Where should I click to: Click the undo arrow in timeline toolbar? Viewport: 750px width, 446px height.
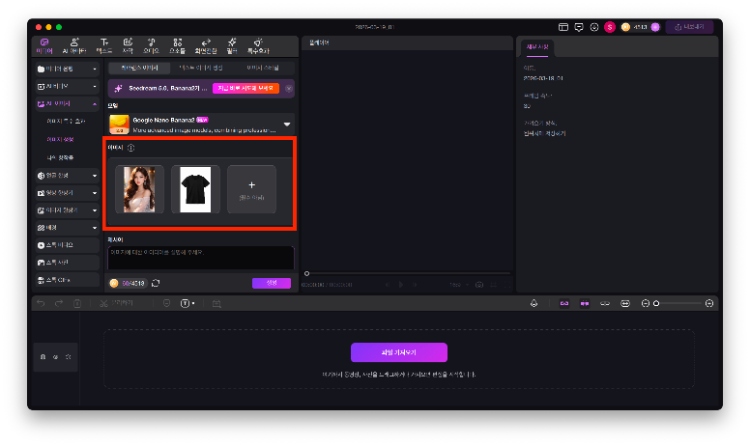click(41, 303)
